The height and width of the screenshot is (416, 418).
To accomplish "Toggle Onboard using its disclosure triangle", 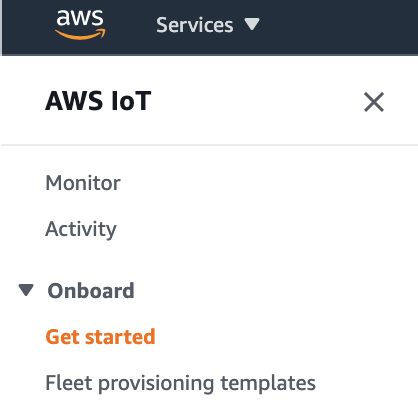I will 26,290.
